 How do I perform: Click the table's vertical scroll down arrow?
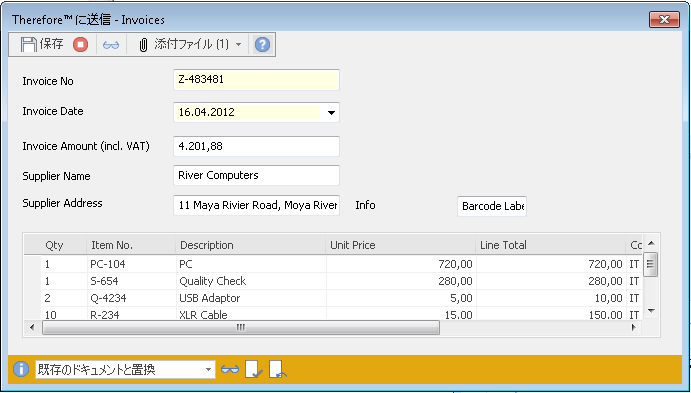[651, 311]
